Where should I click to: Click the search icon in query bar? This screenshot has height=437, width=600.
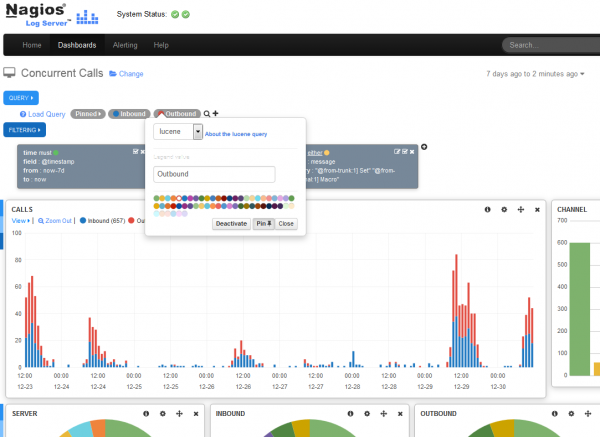point(207,114)
